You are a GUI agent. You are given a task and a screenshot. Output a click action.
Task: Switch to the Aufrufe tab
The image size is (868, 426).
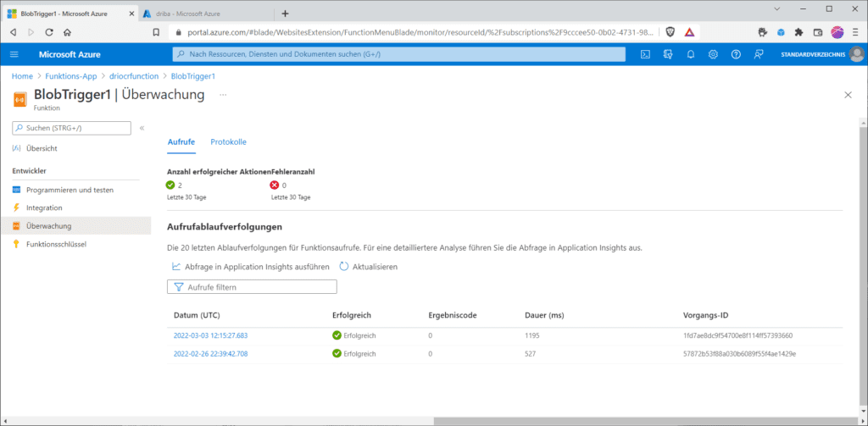(x=181, y=142)
